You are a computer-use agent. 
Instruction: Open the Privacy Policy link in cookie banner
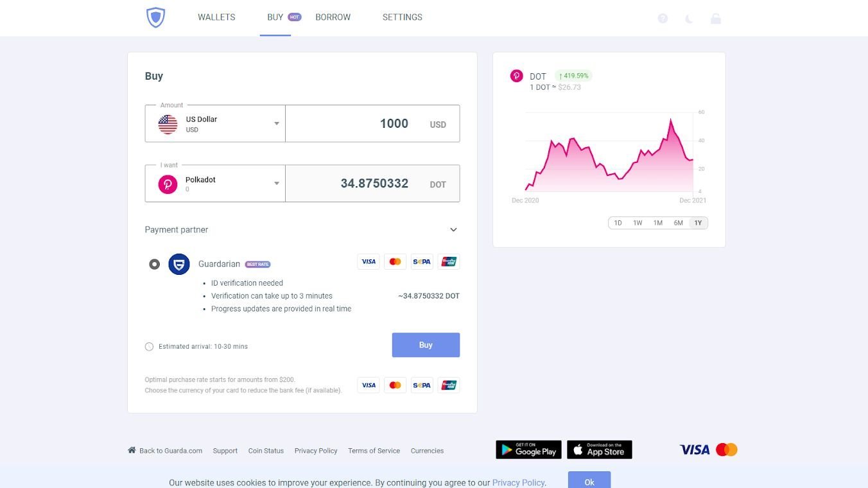click(x=518, y=482)
